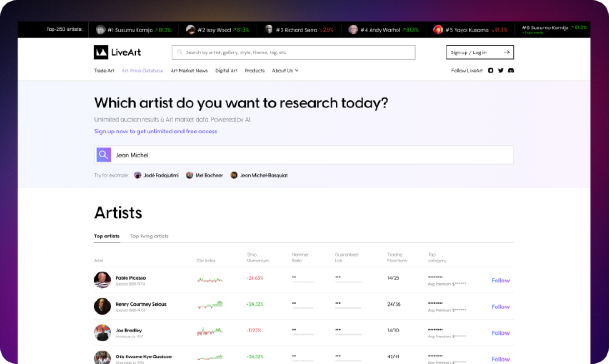Click '#6 Susumo Kamijo' ticker text

[545, 27]
